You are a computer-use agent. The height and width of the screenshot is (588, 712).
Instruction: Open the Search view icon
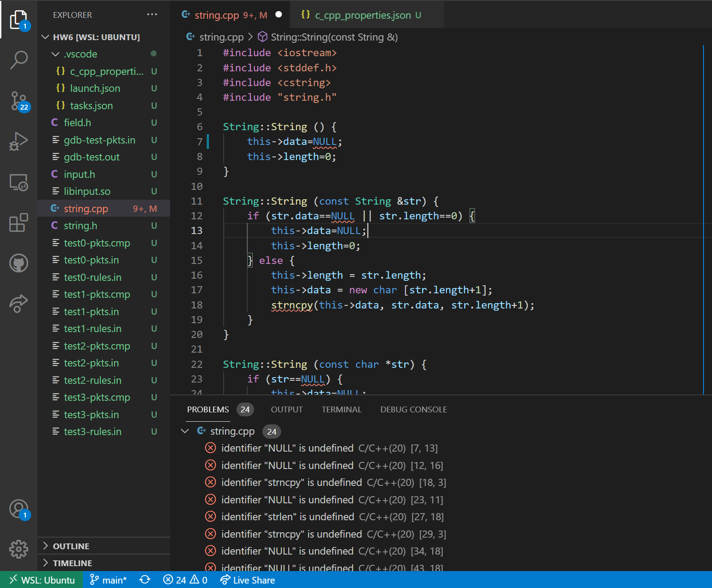tap(19, 59)
